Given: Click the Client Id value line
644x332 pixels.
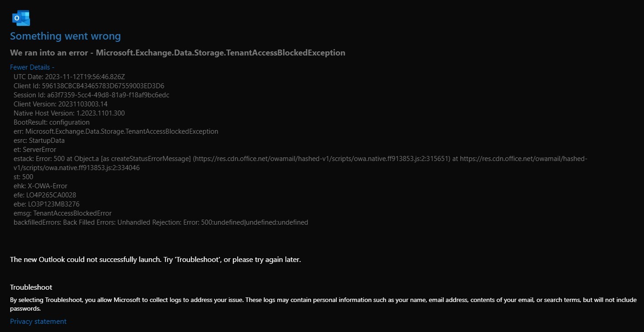Looking at the screenshot, I should pyautogui.click(x=89, y=86).
